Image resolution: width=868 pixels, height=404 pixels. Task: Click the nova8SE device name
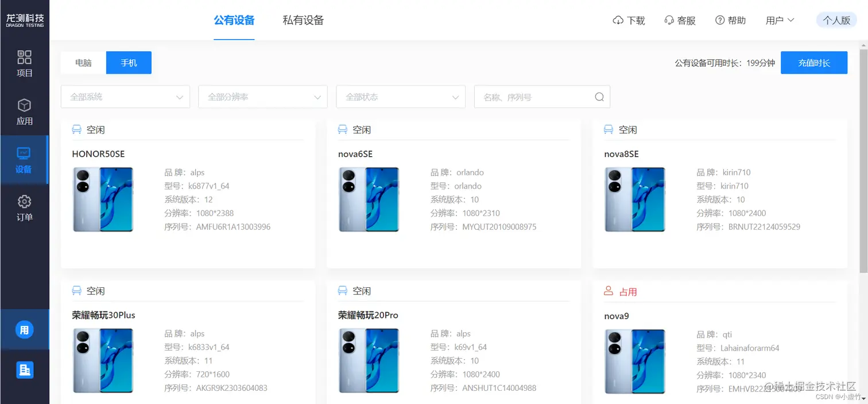pos(622,154)
